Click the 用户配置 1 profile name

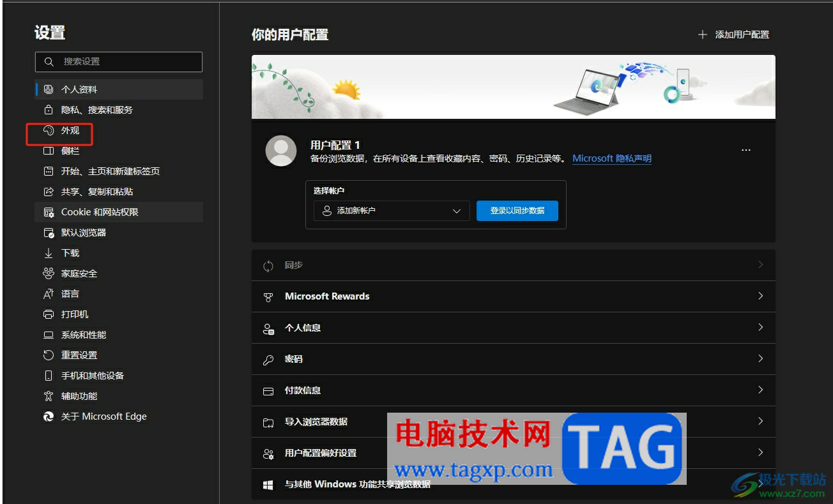(x=335, y=145)
